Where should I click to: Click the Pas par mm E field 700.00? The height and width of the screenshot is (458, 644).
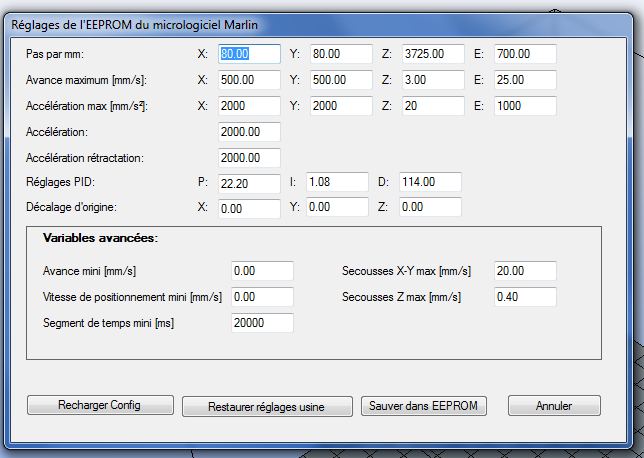click(525, 54)
